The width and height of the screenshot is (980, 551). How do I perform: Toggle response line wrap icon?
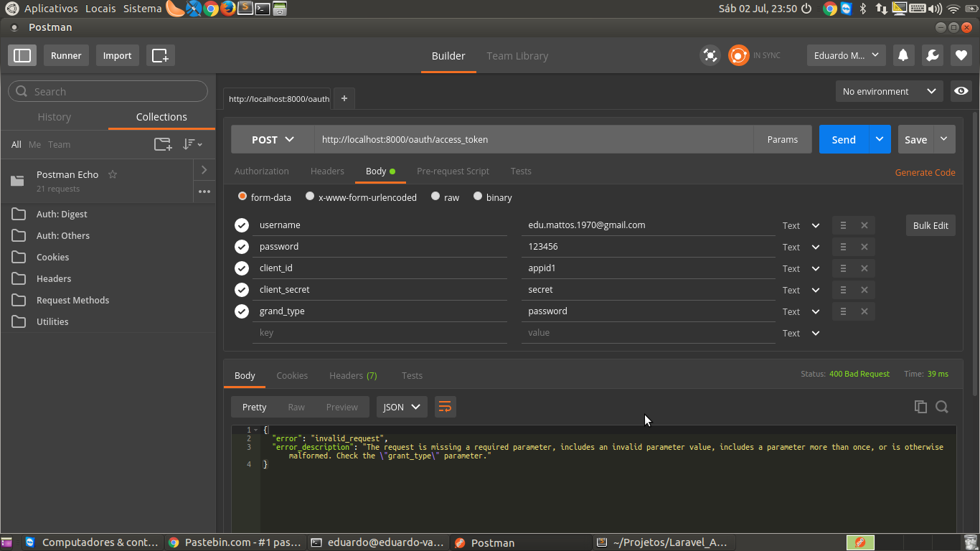click(x=445, y=407)
